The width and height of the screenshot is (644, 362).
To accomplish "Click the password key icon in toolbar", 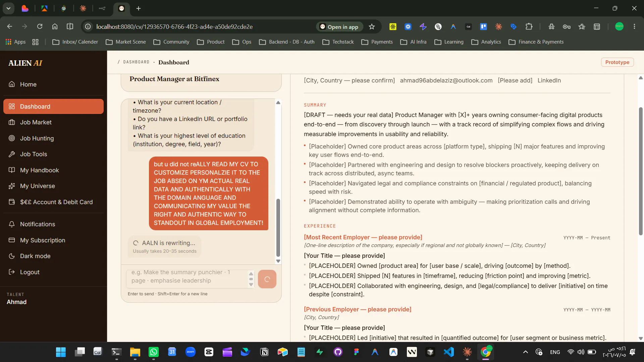I will tap(567, 26).
